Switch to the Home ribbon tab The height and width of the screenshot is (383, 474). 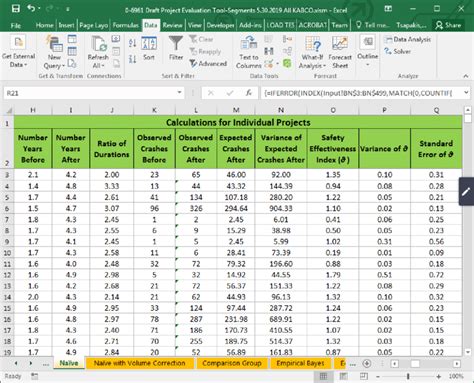(44, 25)
